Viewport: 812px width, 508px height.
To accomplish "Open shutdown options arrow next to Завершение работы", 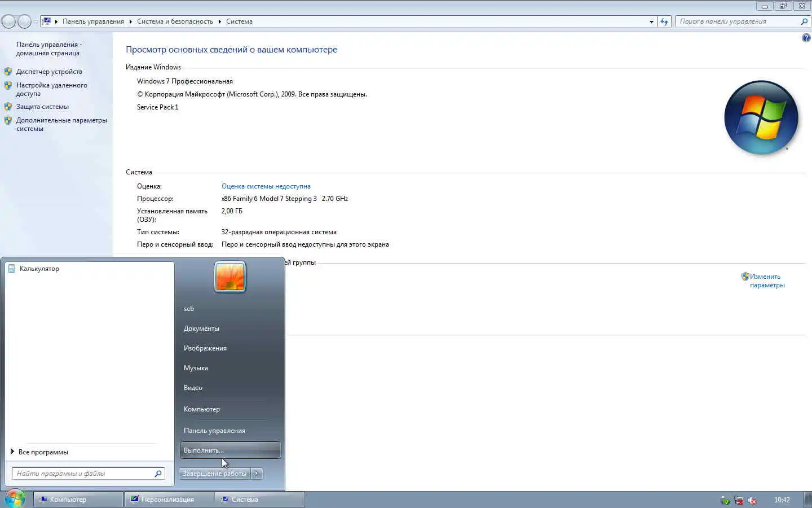I will coord(257,474).
